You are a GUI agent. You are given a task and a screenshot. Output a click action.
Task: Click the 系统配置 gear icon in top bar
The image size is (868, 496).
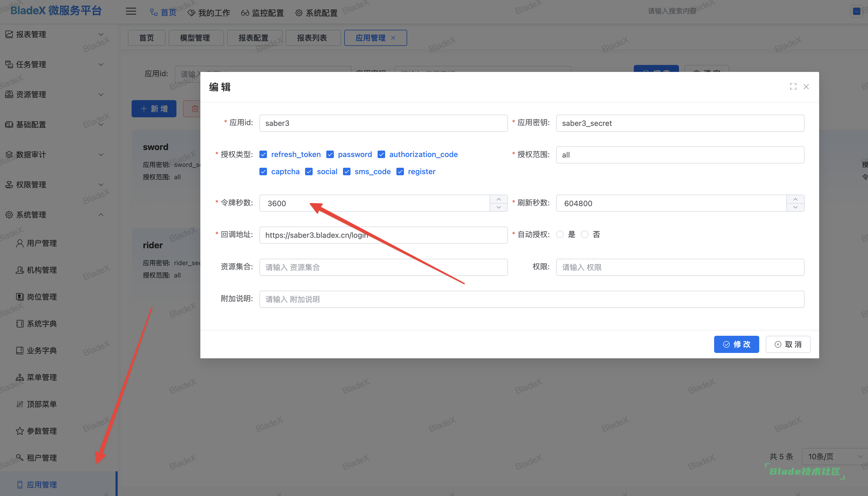299,13
